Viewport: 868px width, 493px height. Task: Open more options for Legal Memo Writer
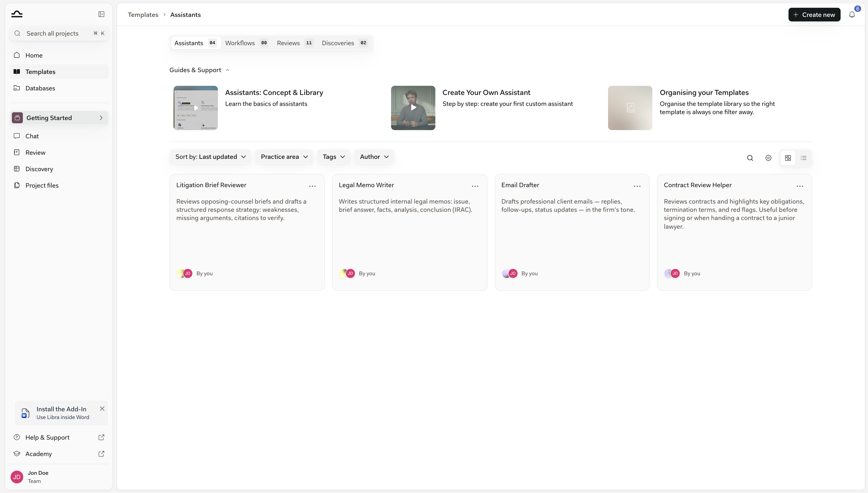(475, 186)
